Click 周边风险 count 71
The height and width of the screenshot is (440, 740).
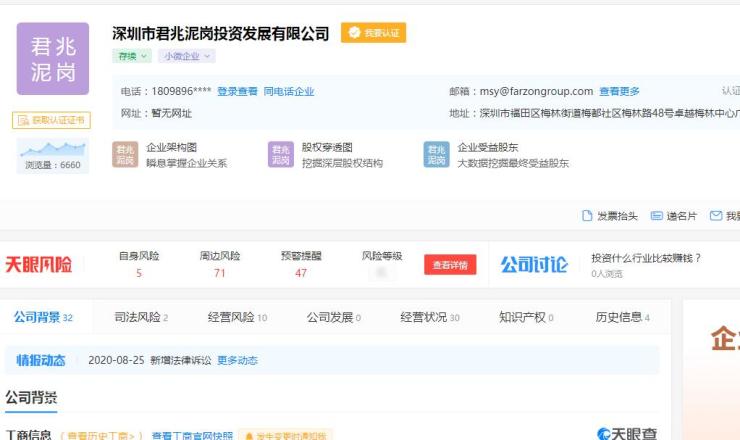[219, 273]
